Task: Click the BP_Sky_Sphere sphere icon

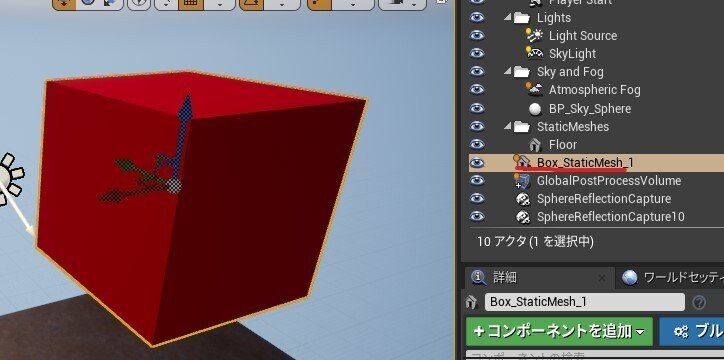Action: pos(535,108)
